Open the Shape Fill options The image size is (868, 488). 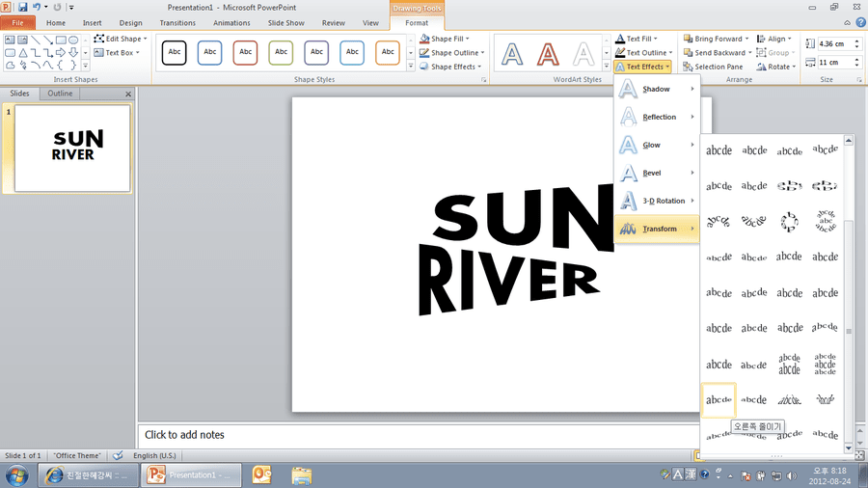pyautogui.click(x=445, y=39)
